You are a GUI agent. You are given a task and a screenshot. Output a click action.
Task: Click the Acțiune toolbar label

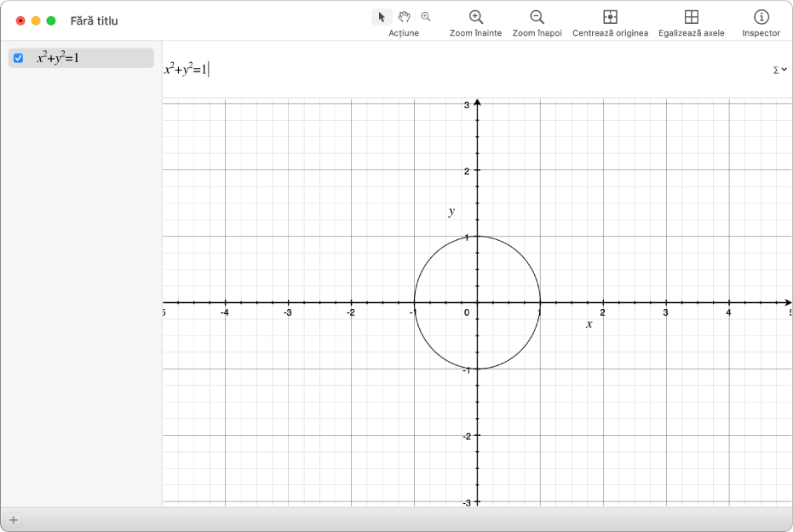[404, 33]
